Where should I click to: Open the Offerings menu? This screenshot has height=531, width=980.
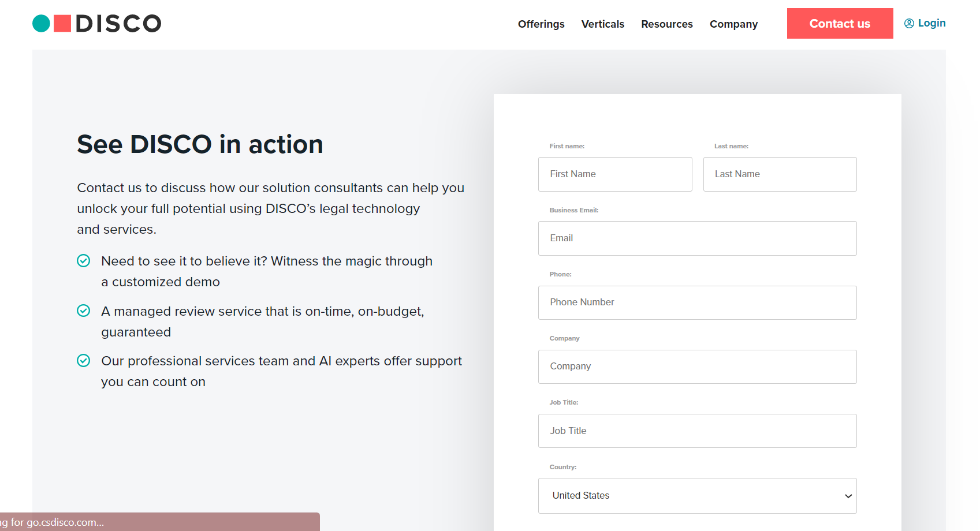tap(541, 24)
